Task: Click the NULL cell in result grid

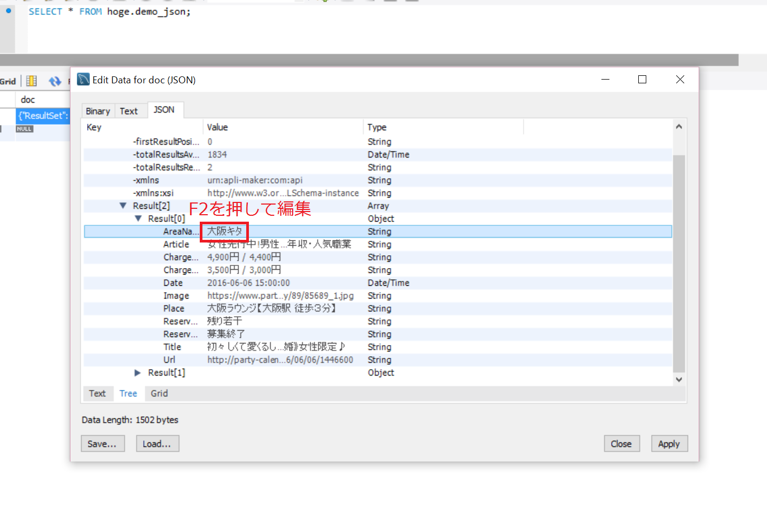Action: coord(25,129)
